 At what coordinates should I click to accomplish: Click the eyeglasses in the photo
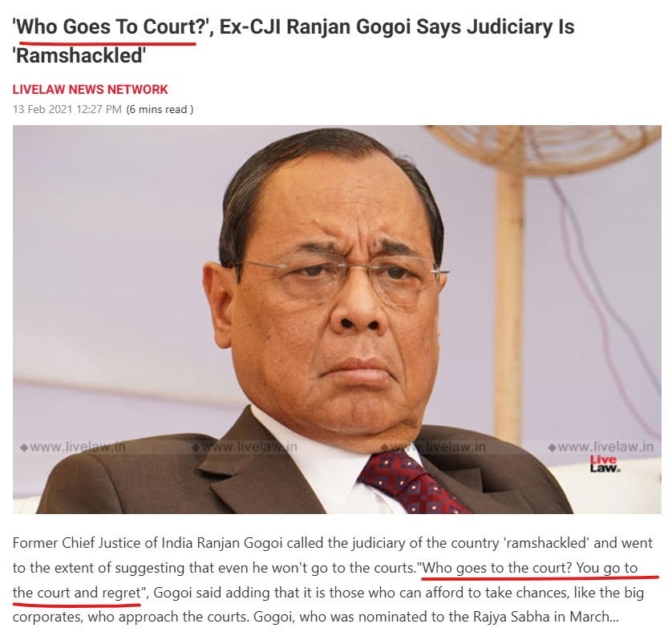[343, 278]
